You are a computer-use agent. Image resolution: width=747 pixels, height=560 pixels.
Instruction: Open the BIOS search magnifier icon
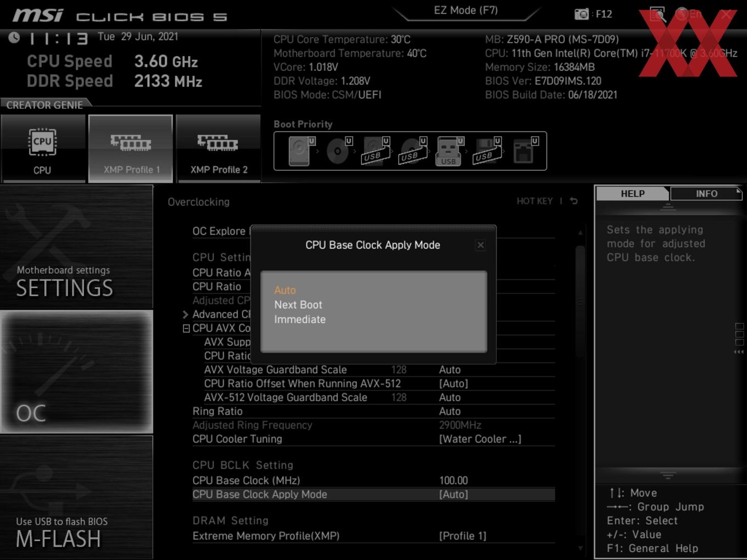point(657,14)
